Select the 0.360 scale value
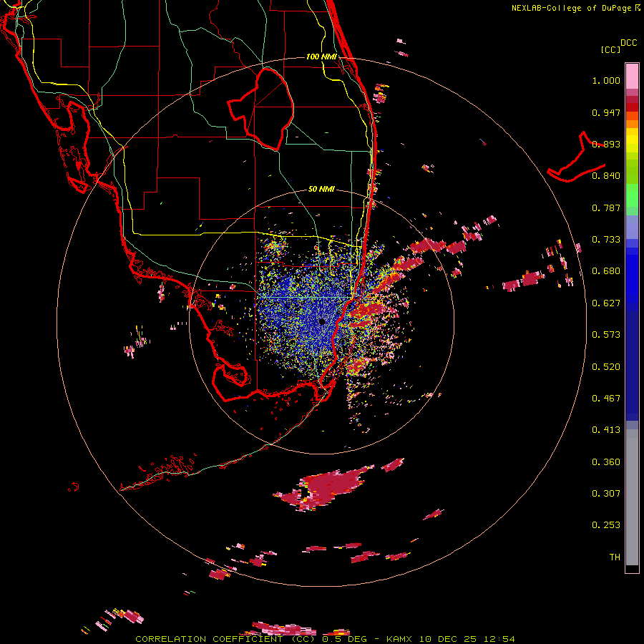Viewport: 644px width, 644px height. 606,462
